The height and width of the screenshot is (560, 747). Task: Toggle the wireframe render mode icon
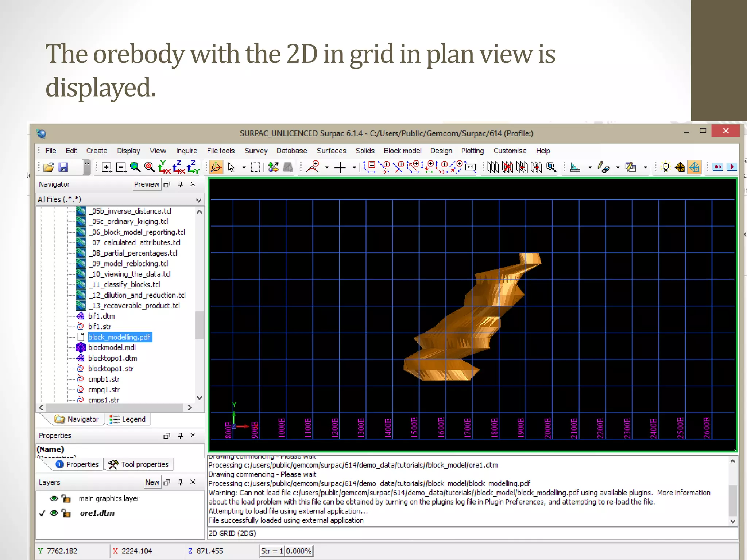(x=694, y=167)
